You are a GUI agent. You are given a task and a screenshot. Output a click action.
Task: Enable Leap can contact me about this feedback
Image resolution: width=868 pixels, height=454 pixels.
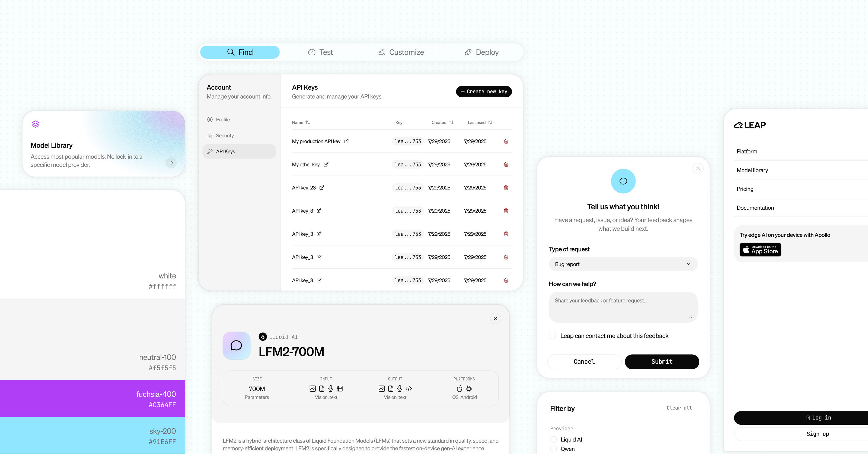click(552, 336)
